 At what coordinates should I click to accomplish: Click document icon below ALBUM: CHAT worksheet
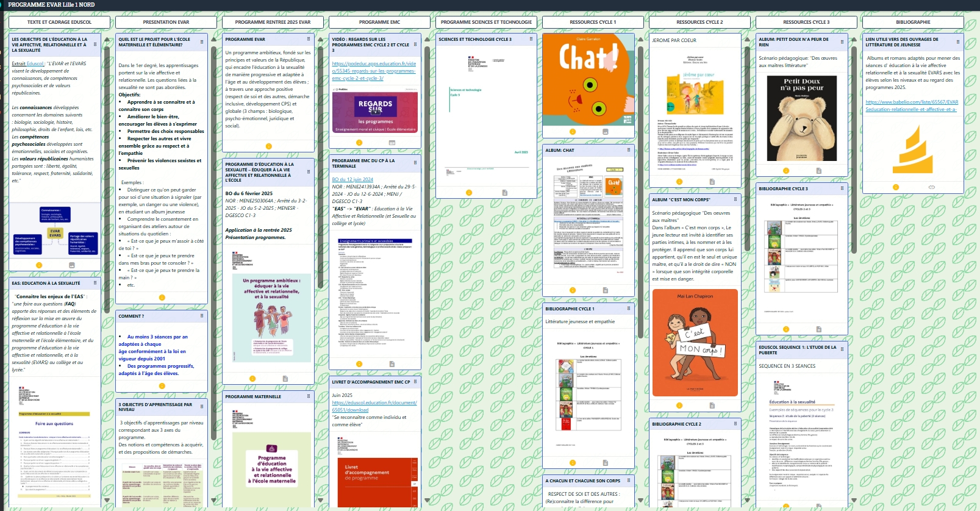pos(606,290)
